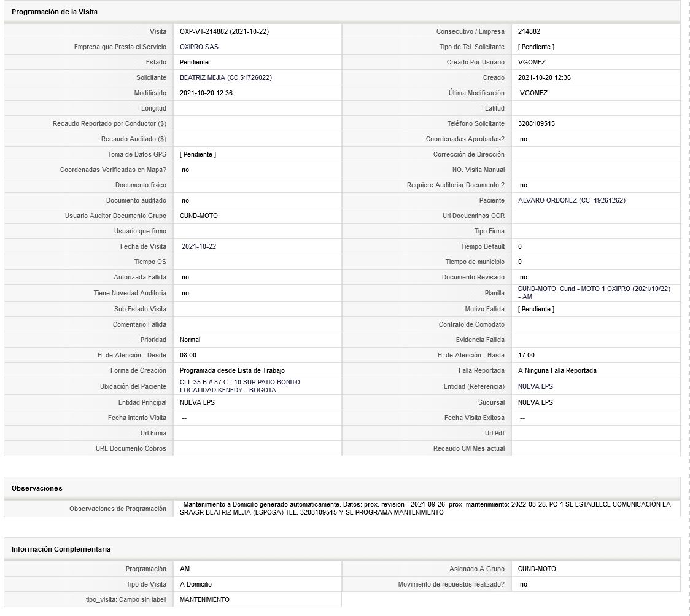This screenshot has height=616, width=690.
Task: Click the Documento Revisado value no
Action: click(x=523, y=278)
